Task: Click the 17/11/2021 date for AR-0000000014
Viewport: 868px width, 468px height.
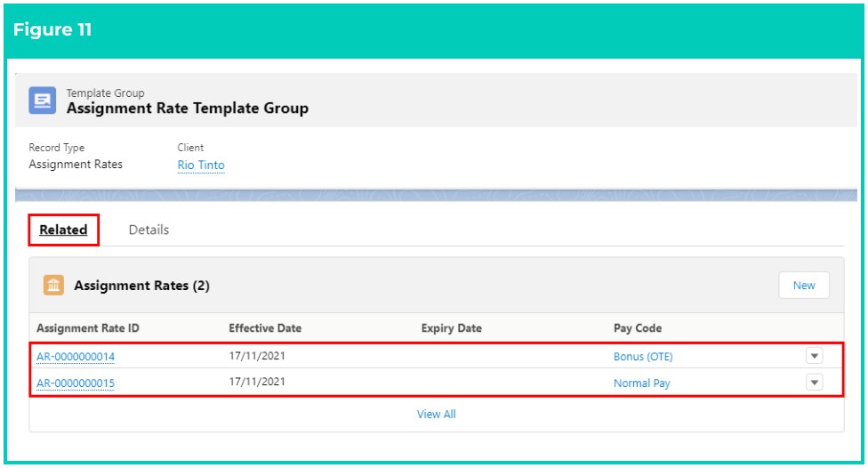Action: pos(257,356)
